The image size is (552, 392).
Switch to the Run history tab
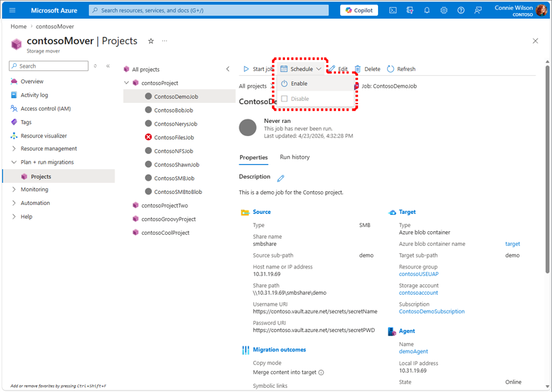click(295, 157)
